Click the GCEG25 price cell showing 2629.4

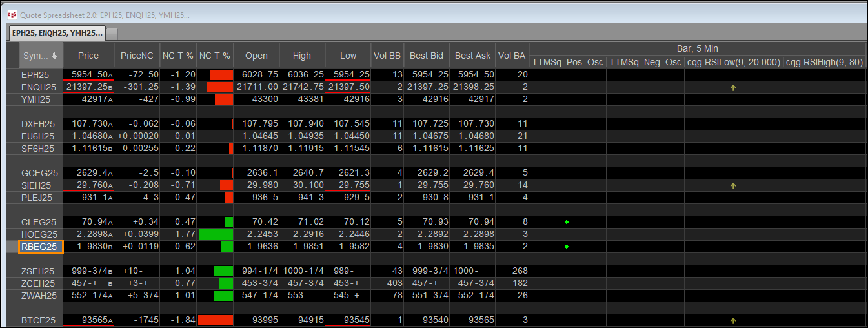tap(88, 173)
